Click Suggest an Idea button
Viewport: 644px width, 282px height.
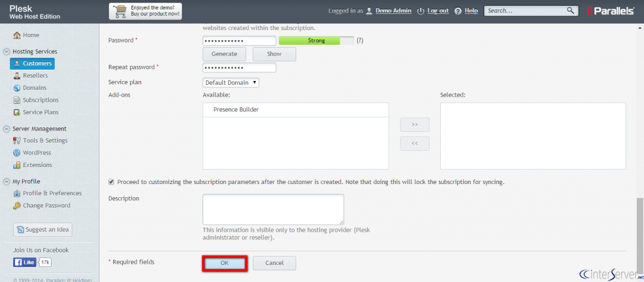pos(43,230)
